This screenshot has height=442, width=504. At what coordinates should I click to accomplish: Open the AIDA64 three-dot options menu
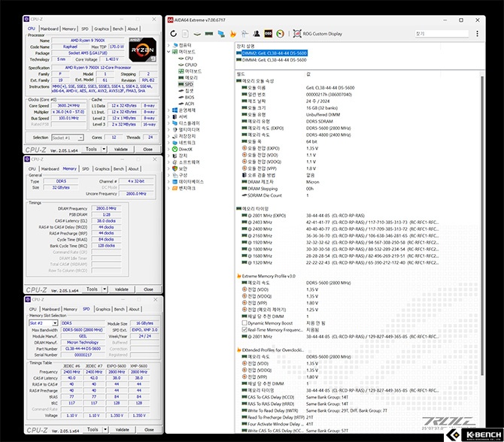click(478, 34)
